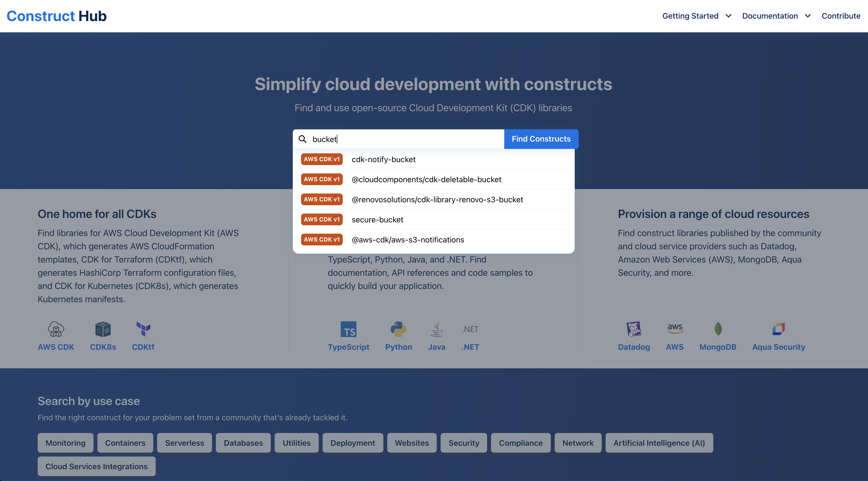This screenshot has height=481, width=868.
Task: Click the MongoDB leaf icon
Action: pos(718,329)
